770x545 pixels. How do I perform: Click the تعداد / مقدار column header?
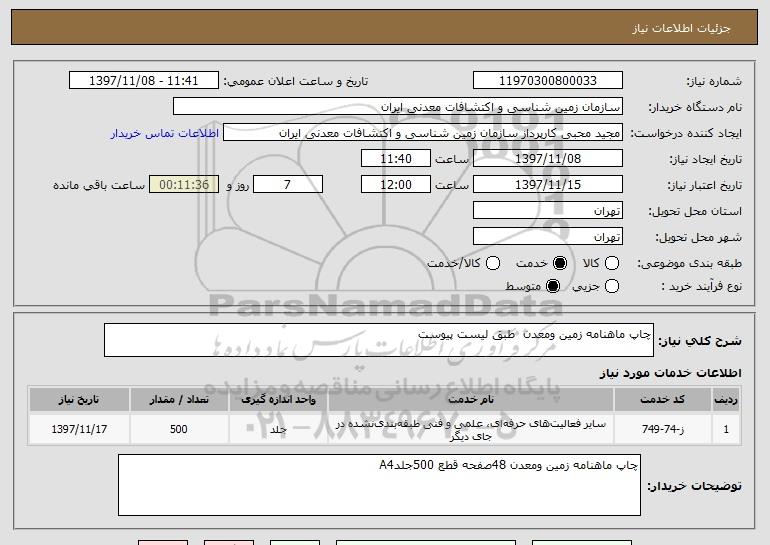click(179, 400)
